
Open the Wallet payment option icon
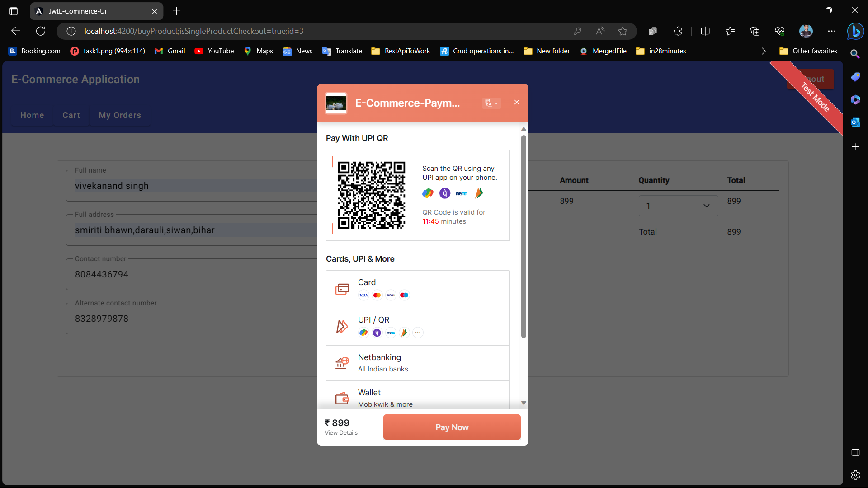[342, 398]
